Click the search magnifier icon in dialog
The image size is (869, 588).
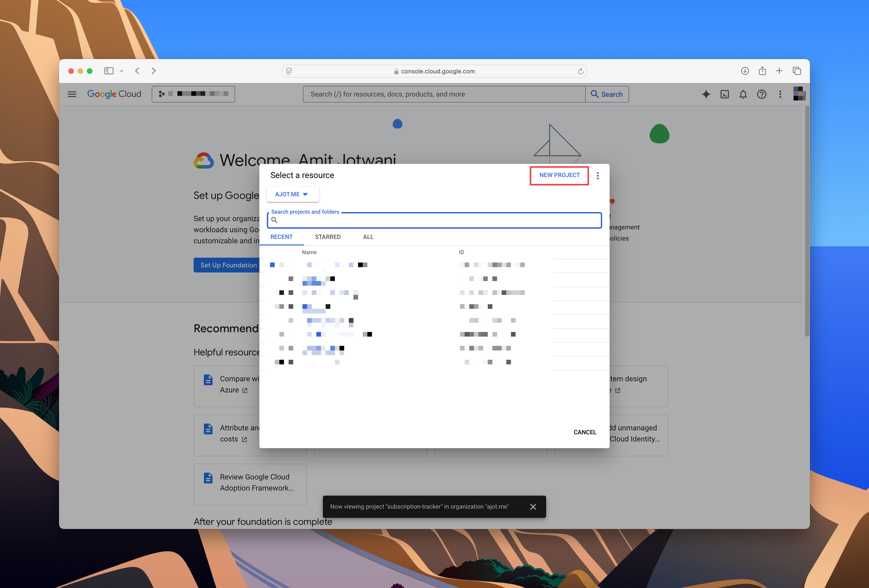pyautogui.click(x=274, y=220)
